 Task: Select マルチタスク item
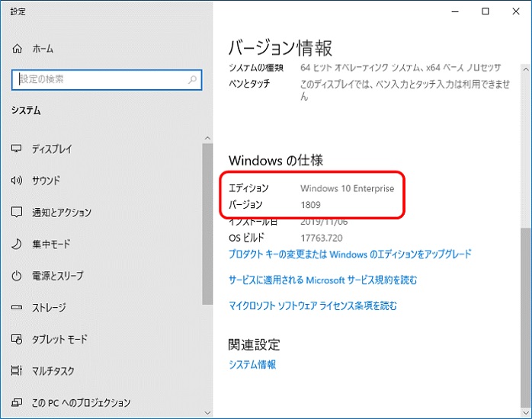coord(53,371)
